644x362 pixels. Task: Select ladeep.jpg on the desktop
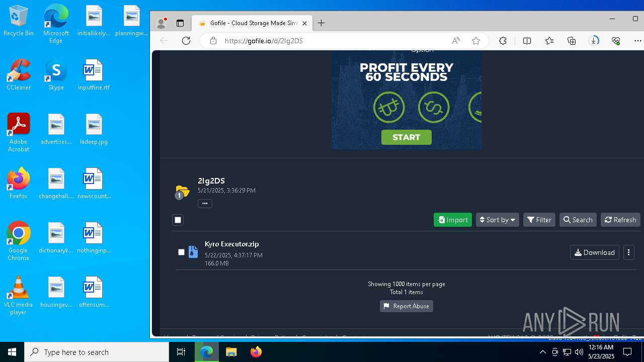tap(94, 129)
